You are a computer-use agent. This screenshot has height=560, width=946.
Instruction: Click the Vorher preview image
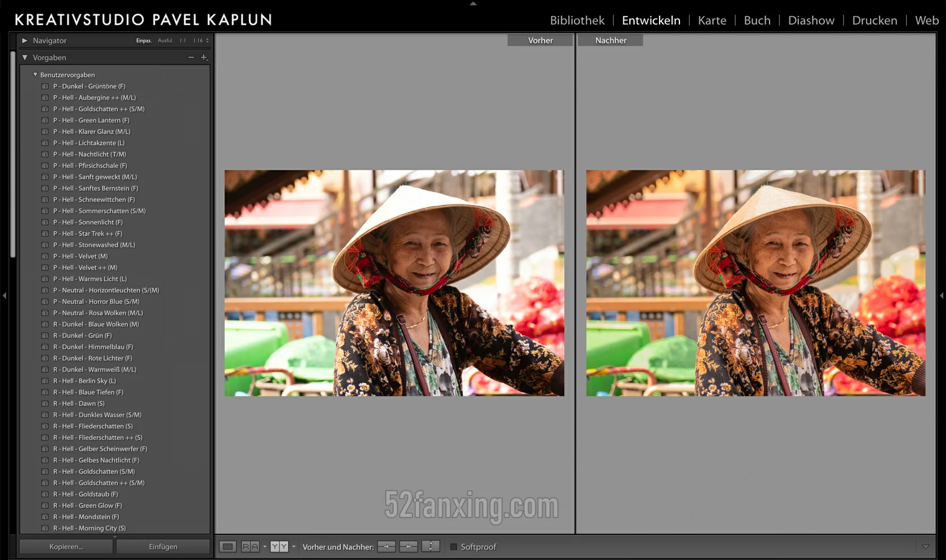click(394, 283)
